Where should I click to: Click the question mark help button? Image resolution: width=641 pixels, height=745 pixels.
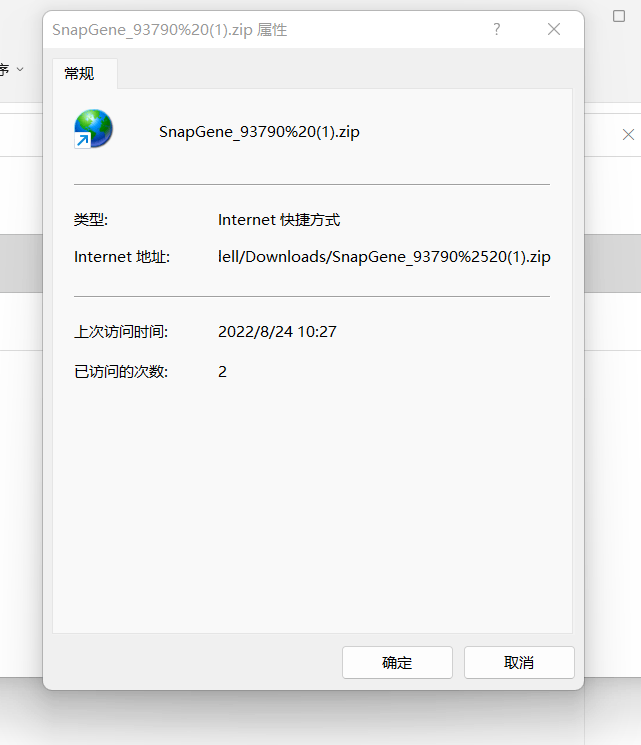[x=497, y=29]
